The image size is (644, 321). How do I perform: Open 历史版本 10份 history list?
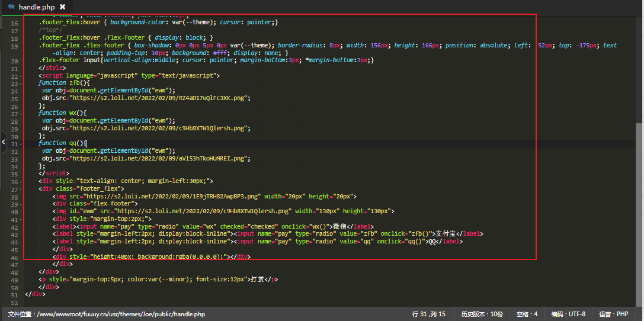(x=482, y=314)
